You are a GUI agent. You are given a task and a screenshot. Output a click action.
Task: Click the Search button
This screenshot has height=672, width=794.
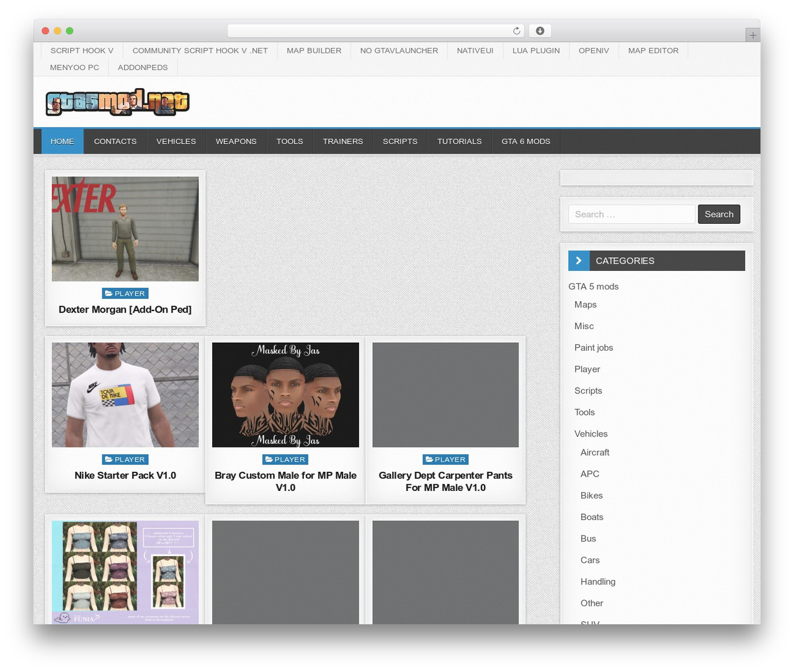point(719,214)
